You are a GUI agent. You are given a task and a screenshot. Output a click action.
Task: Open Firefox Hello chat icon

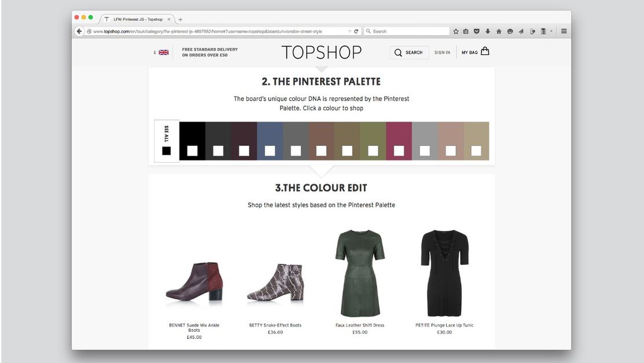point(509,31)
